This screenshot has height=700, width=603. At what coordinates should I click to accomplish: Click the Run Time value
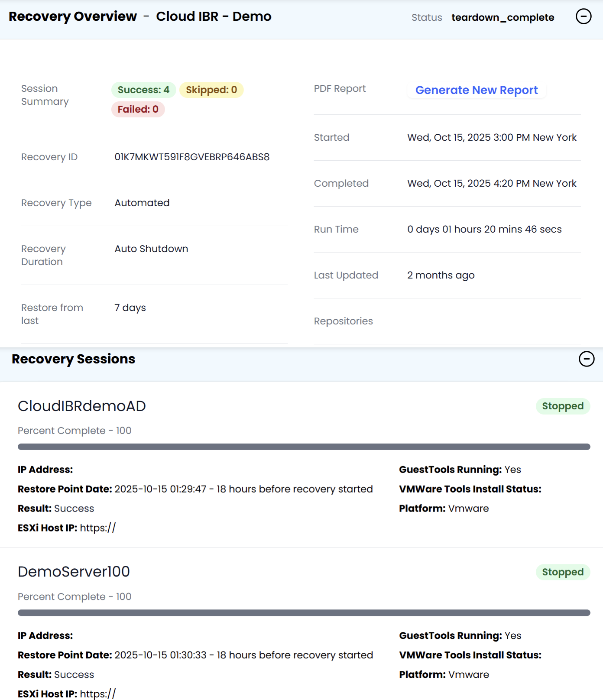coord(484,229)
